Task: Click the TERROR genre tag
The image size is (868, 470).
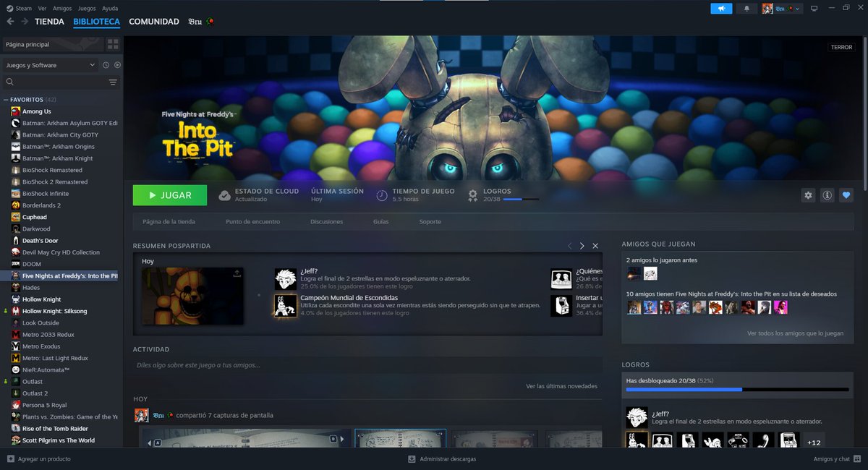Action: [841, 47]
